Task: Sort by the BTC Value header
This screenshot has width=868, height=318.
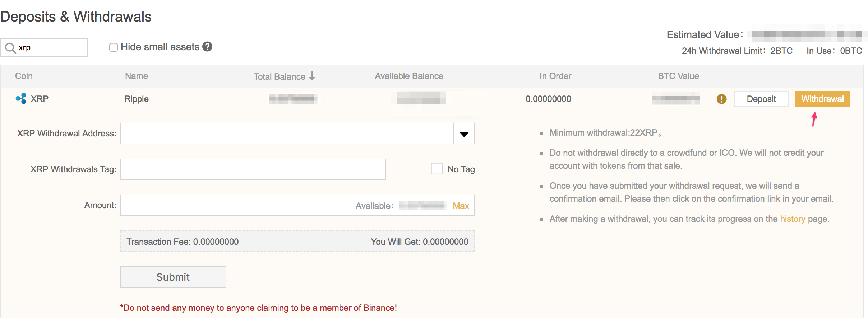Action: pos(678,76)
